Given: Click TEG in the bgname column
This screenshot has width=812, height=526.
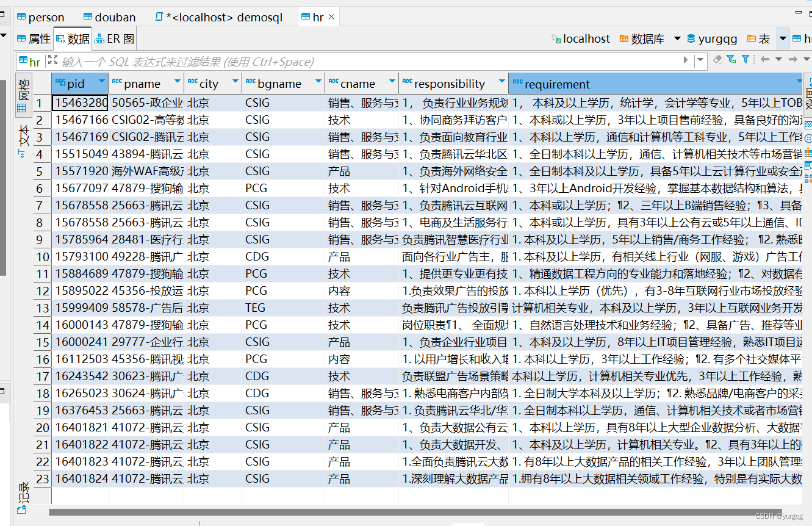Looking at the screenshot, I should [284, 308].
